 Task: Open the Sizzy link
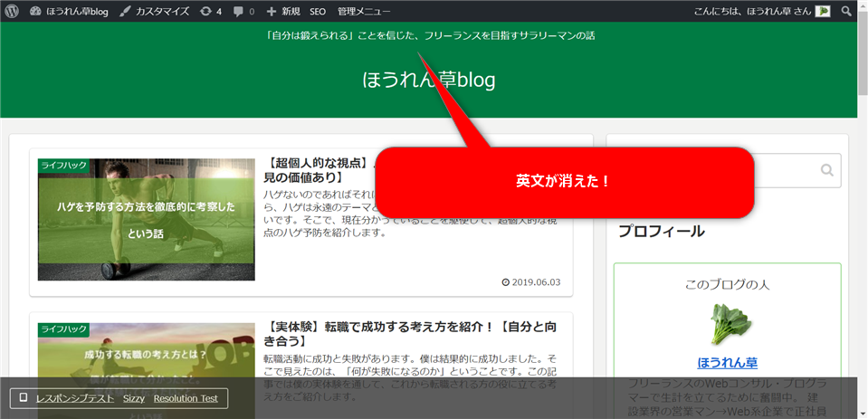click(134, 398)
